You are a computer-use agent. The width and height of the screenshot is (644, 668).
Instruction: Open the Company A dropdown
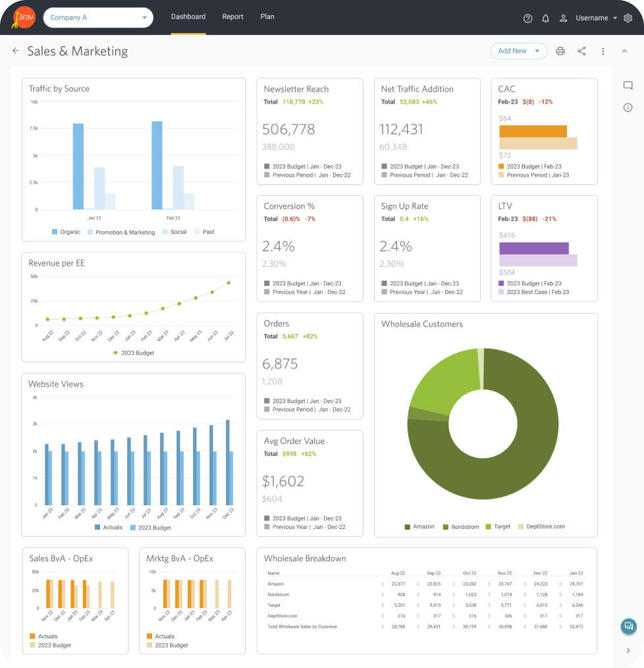98,18
